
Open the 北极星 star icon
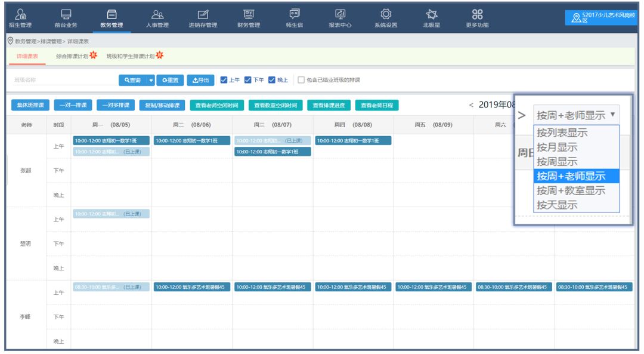(431, 14)
